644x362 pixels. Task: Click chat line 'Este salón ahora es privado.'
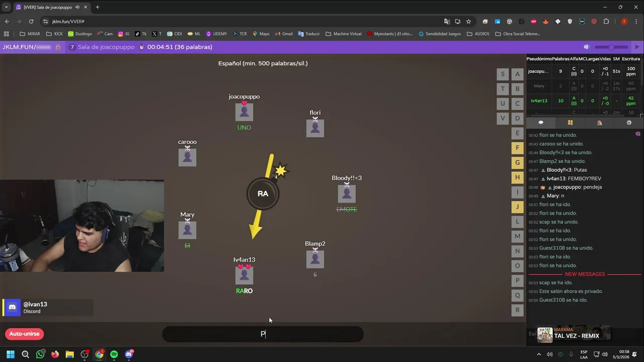(571, 291)
